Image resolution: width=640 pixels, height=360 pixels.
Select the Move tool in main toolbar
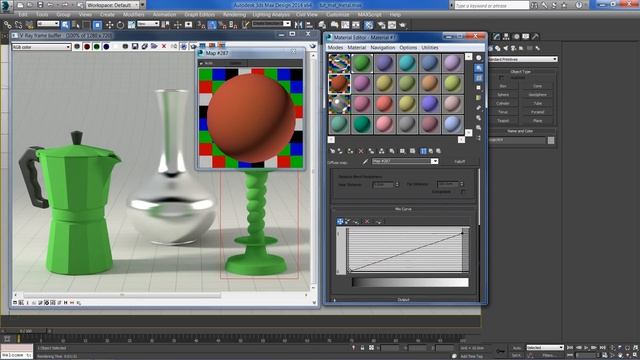tap(109, 24)
